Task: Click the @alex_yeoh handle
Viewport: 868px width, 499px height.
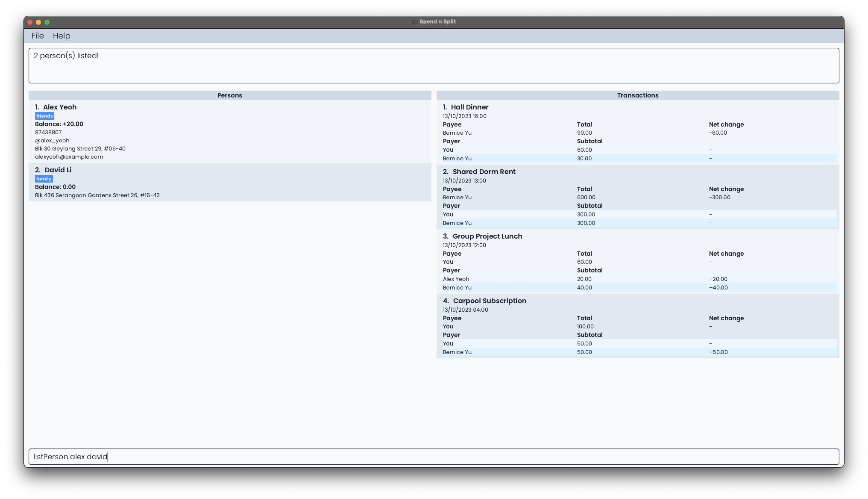Action: [x=52, y=141]
